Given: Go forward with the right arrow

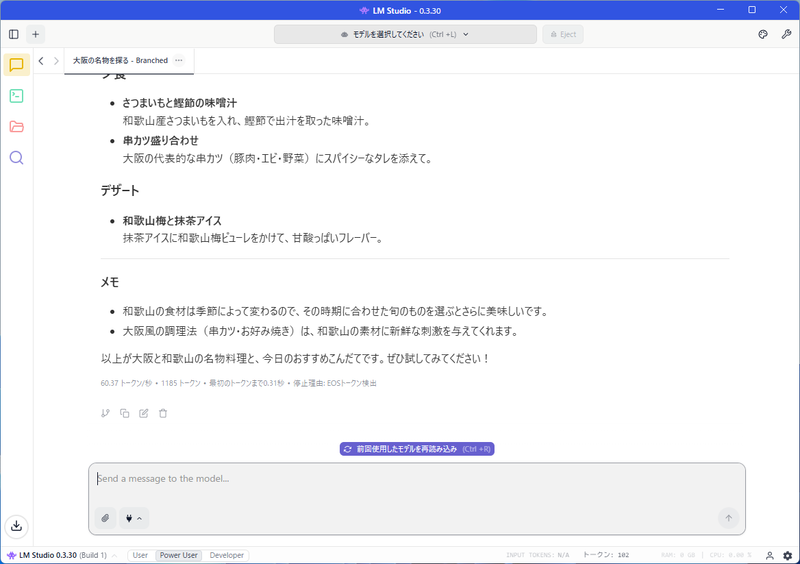Looking at the screenshot, I should (x=56, y=61).
